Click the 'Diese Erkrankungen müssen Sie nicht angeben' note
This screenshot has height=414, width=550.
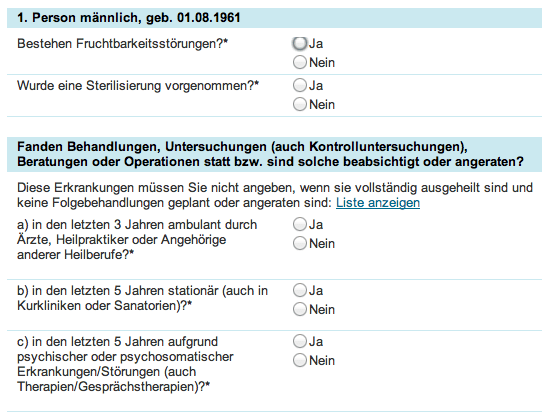pos(275,195)
